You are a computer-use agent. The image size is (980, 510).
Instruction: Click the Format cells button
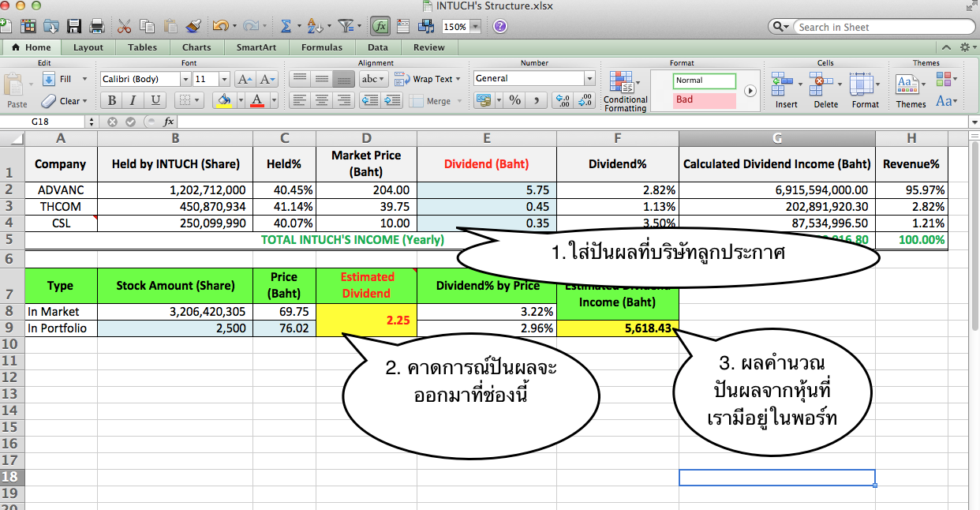click(865, 91)
